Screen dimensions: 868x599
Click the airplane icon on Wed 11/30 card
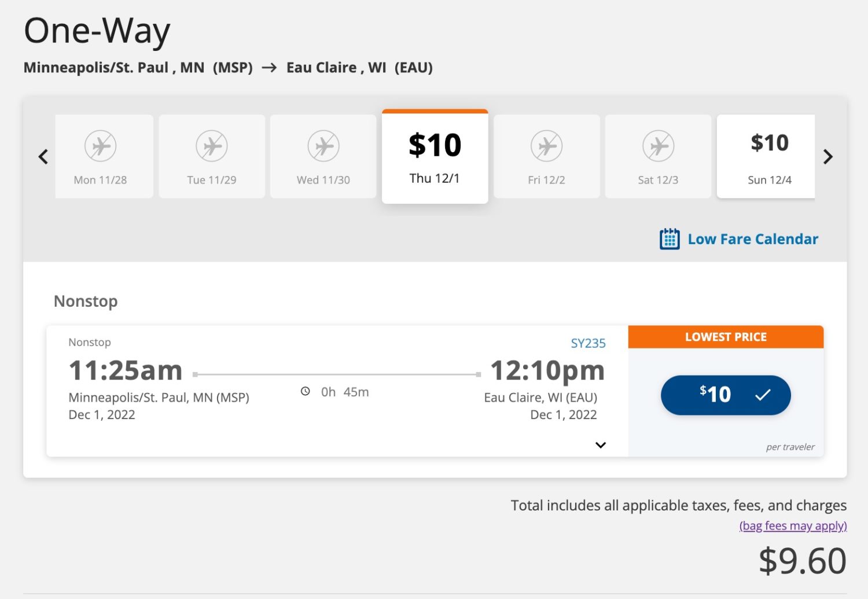pyautogui.click(x=322, y=146)
